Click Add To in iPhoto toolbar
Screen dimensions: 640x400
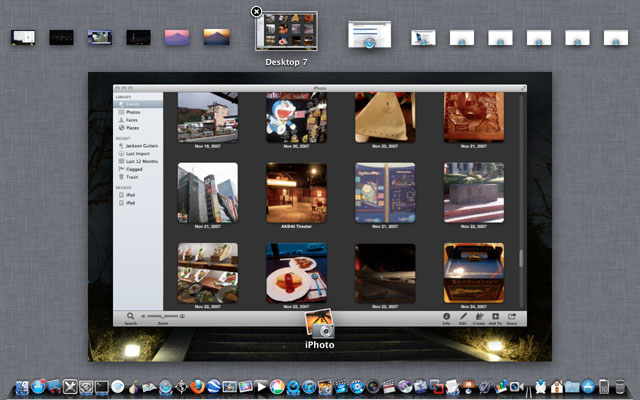pyautogui.click(x=495, y=318)
